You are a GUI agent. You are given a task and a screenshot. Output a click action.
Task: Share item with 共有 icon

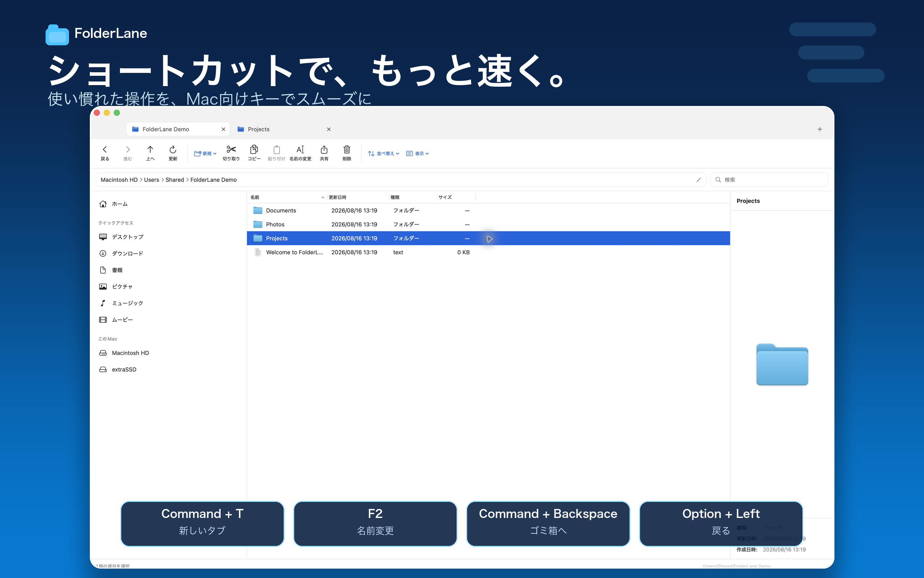324,153
